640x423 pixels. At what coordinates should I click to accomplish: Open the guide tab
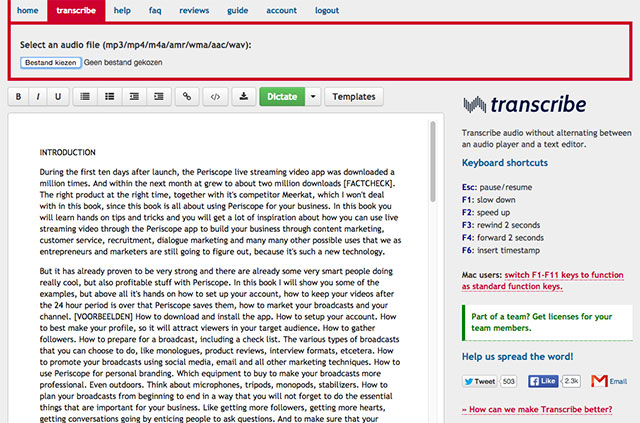coord(238,11)
